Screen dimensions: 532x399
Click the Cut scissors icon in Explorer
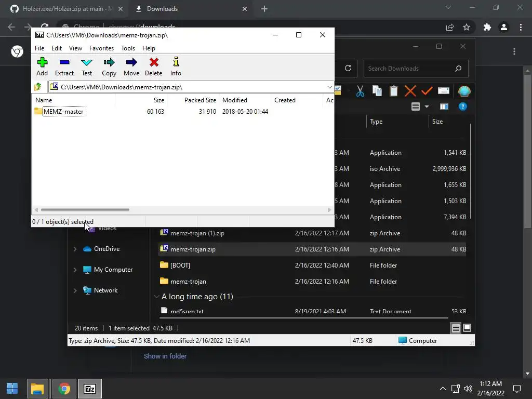360,91
